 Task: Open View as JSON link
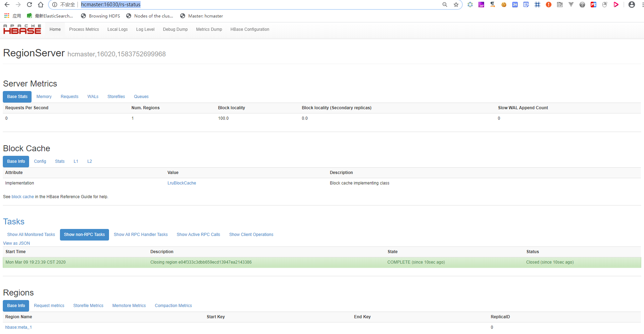[16, 243]
